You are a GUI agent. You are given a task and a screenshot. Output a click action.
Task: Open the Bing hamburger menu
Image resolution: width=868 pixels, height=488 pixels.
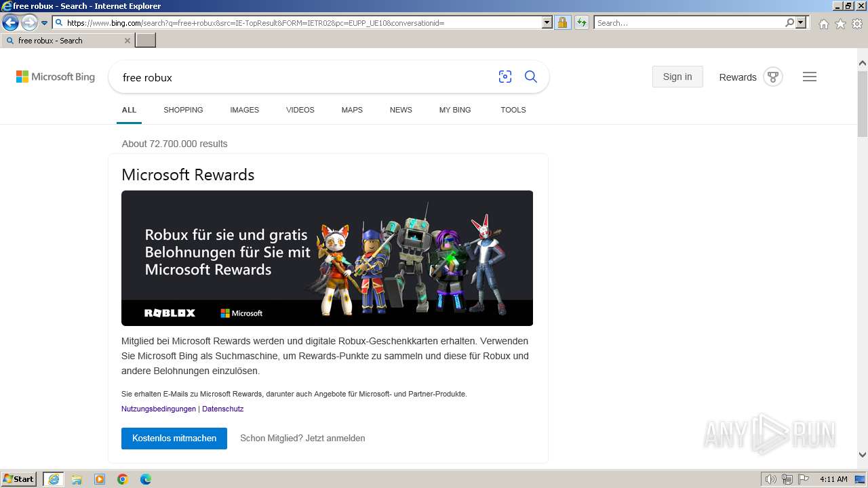coord(810,77)
